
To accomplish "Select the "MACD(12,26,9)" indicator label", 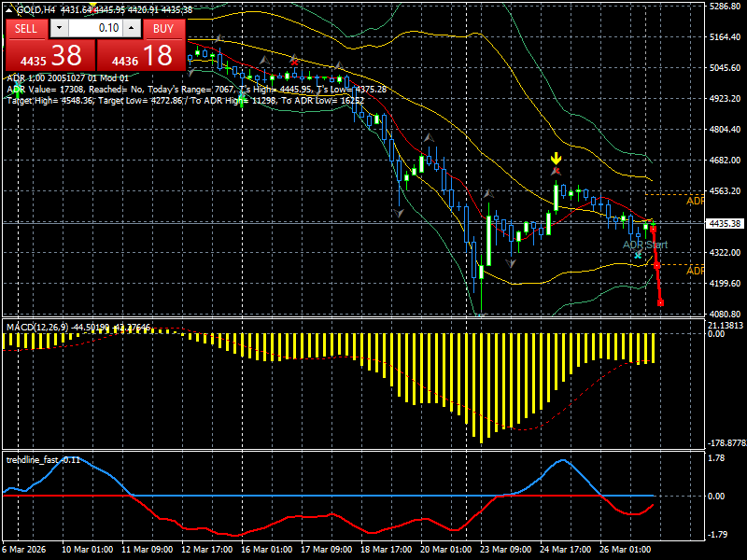I will (37, 328).
